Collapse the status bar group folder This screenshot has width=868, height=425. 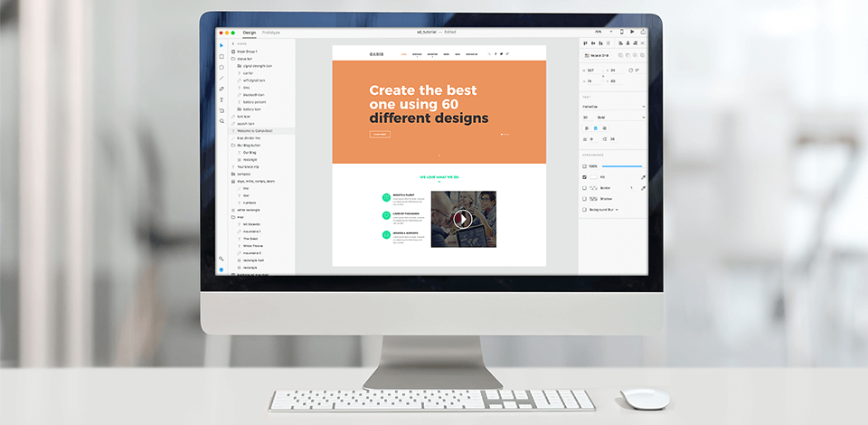click(233, 59)
